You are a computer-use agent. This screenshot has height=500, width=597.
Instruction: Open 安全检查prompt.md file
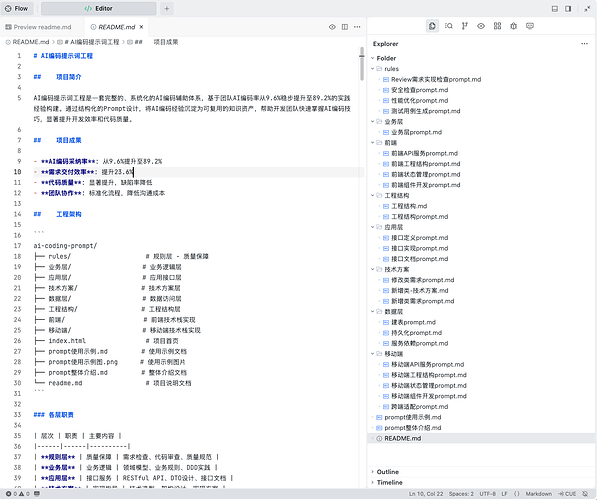point(419,90)
